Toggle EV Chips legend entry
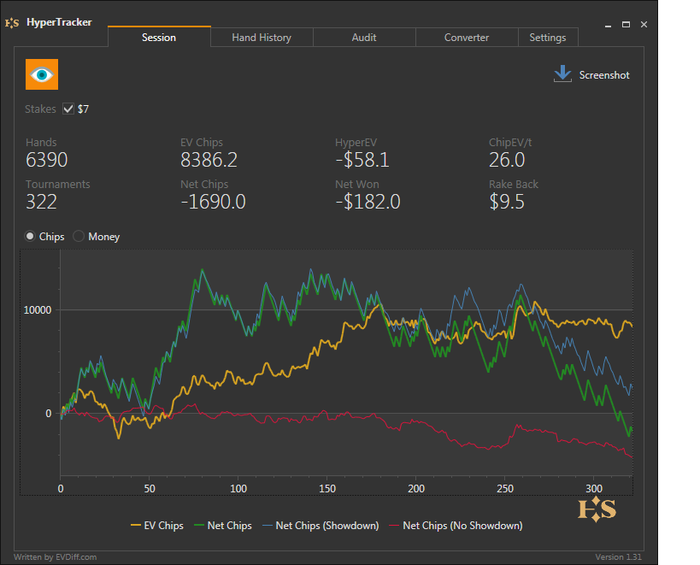The image size is (700, 565). 157,525
